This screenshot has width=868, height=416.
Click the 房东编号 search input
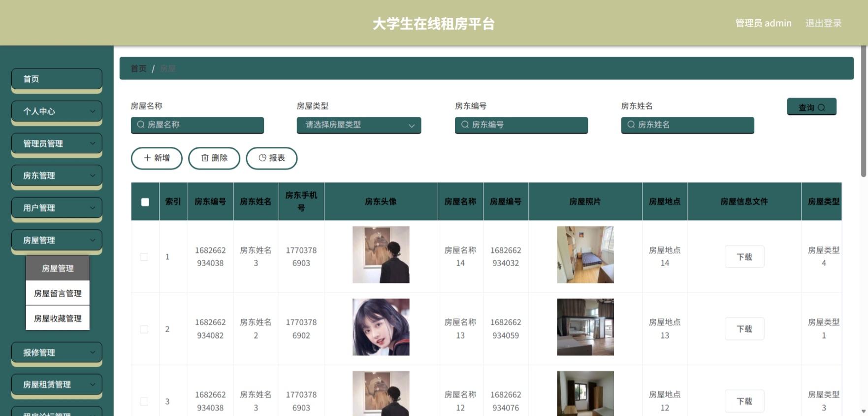[x=521, y=125]
